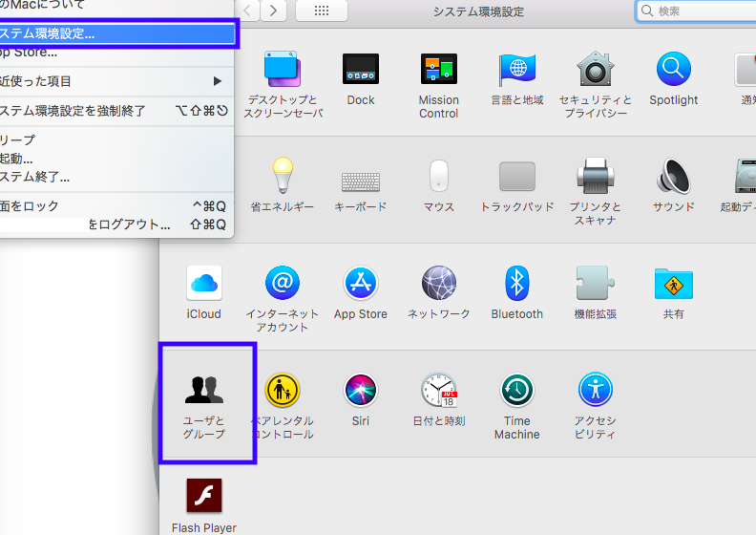Choose ログアウト… in Apple menu
Image resolution: width=756 pixels, height=535 pixels.
[x=117, y=225]
